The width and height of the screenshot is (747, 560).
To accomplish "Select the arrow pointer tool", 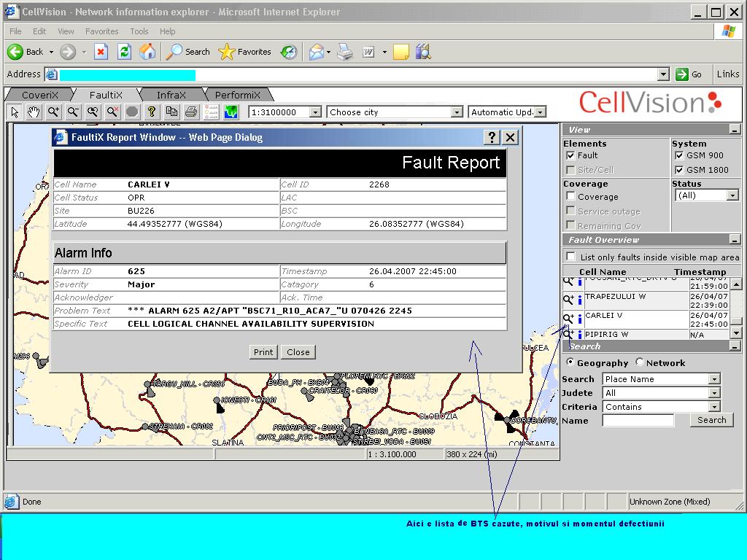I will pos(15,112).
